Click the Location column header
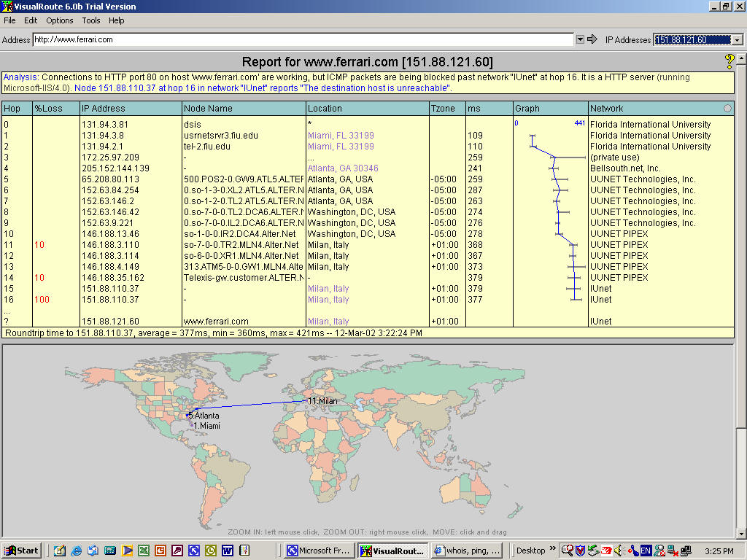This screenshot has height=560, width=747. point(368,108)
